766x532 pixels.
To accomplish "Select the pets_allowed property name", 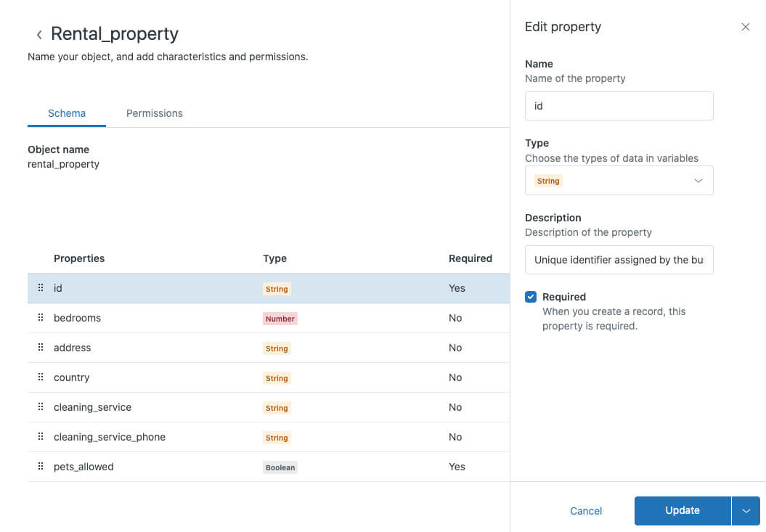I will pyautogui.click(x=83, y=467).
